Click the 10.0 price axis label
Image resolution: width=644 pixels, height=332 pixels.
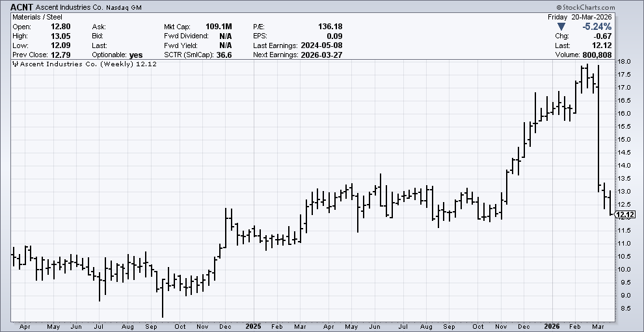(624, 270)
